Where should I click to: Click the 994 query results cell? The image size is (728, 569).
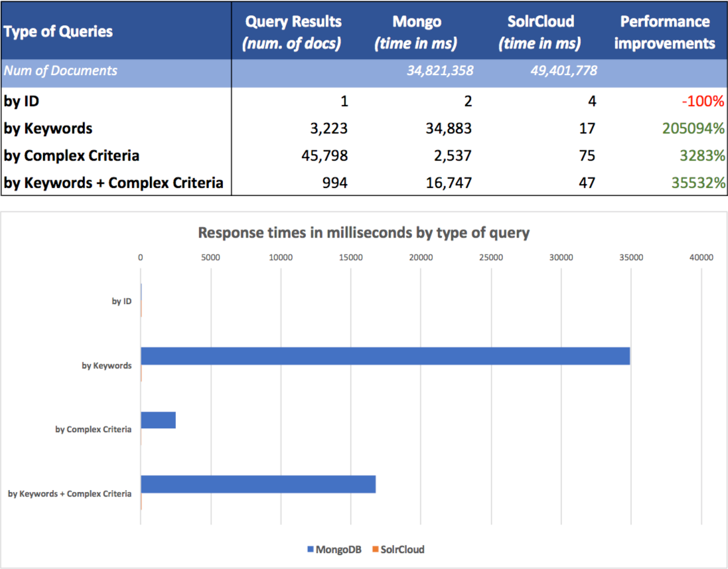click(334, 183)
